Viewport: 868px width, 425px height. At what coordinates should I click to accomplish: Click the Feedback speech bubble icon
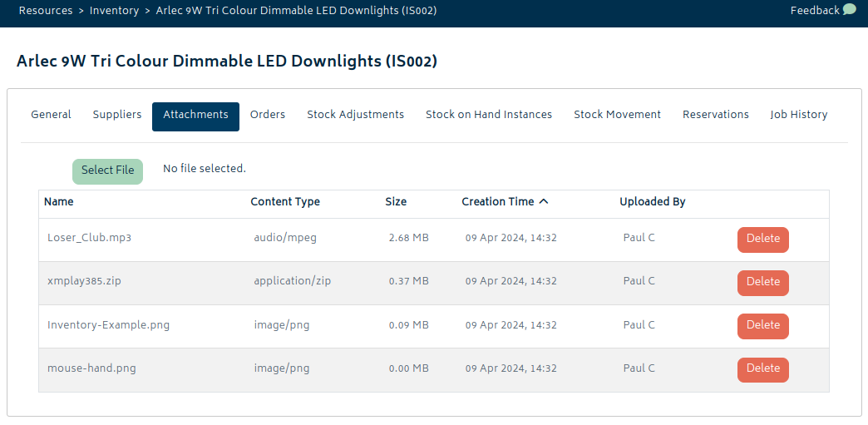coord(849,10)
